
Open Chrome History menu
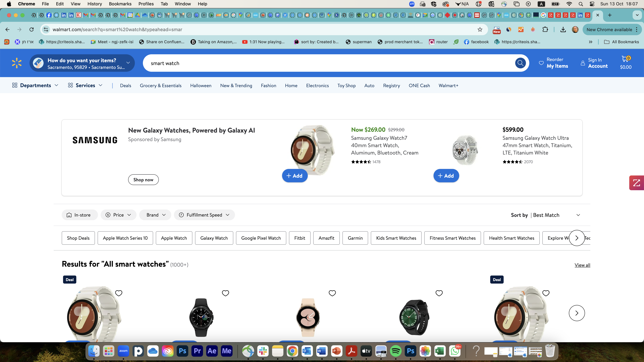tap(94, 4)
